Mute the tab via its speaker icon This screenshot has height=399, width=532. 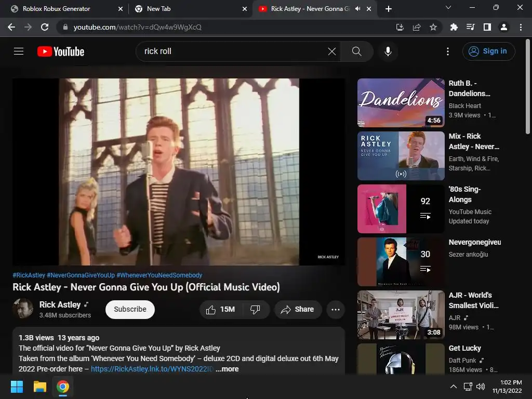pyautogui.click(x=357, y=9)
